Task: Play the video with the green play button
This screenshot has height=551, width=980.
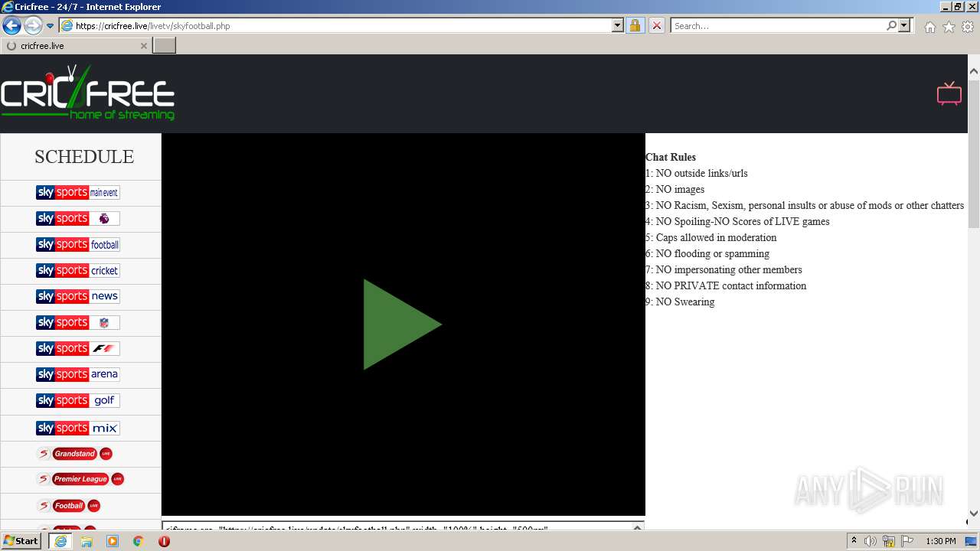Action: pos(402,324)
